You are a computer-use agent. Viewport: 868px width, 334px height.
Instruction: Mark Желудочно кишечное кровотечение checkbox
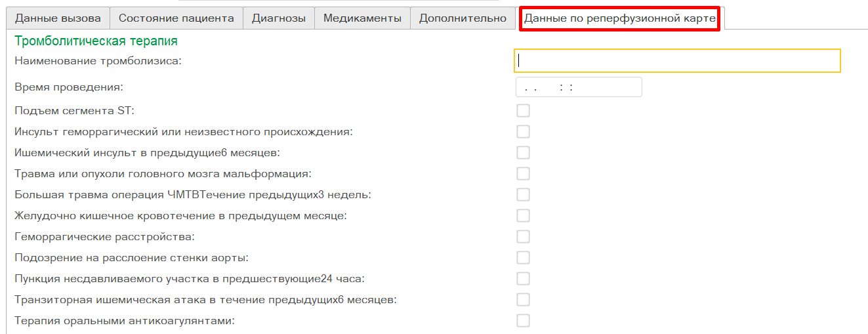[523, 215]
